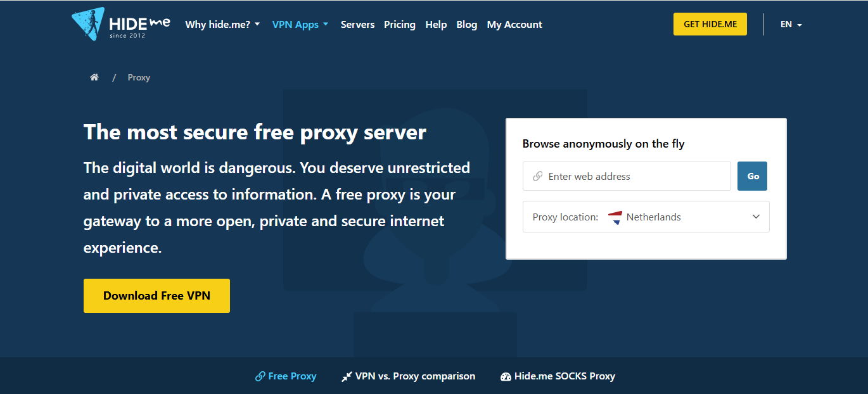This screenshot has height=394, width=868.
Task: Click the hide.me logo
Action: click(x=121, y=25)
